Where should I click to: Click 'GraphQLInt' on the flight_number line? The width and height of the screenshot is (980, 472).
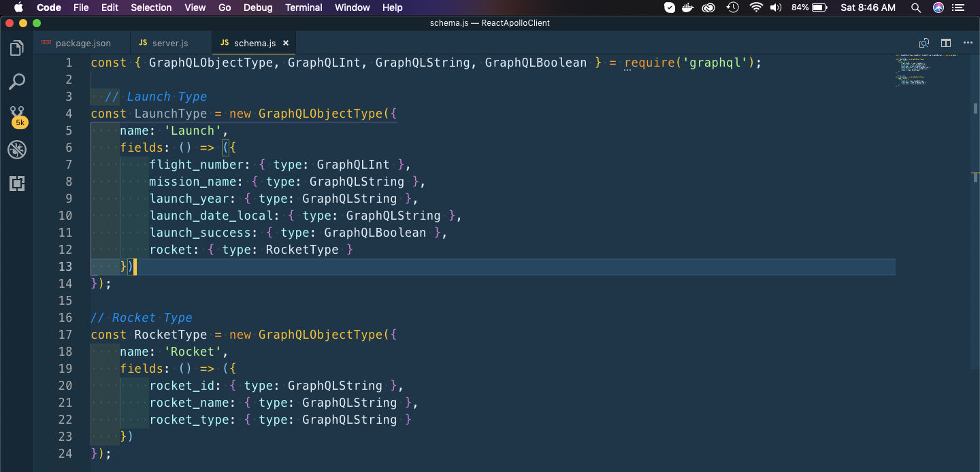[353, 165]
